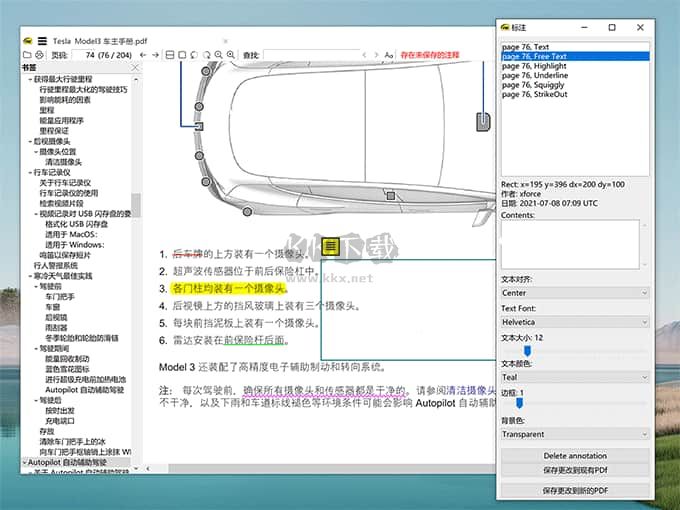Collapse the 驾驶期间 bookmark node
This screenshot has height=510, width=680.
[x=36, y=348]
